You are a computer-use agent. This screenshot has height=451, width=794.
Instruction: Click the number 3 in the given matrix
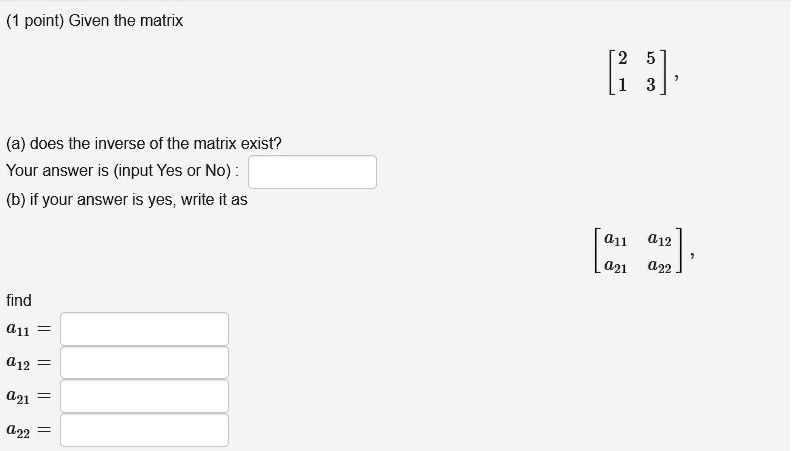pyautogui.click(x=651, y=85)
